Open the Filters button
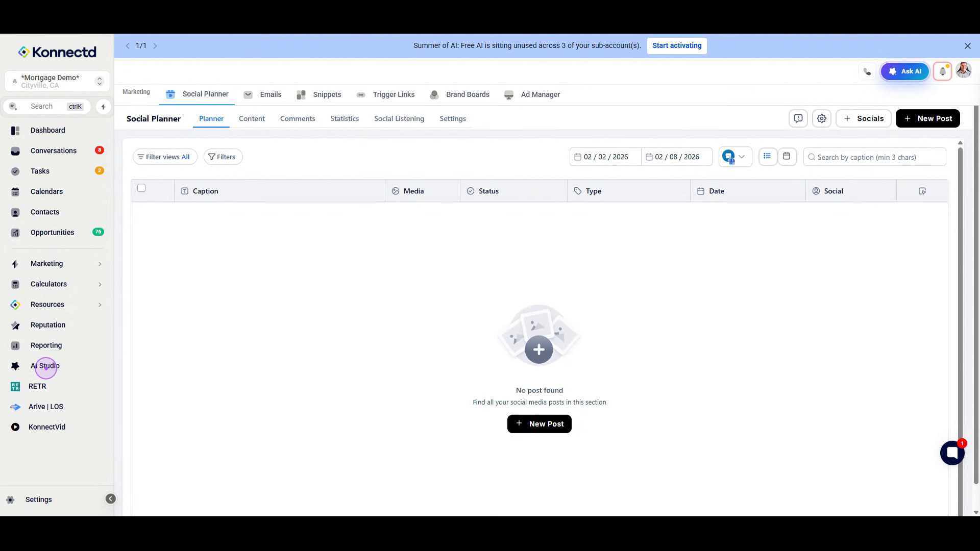Viewport: 980px width, 551px height. tap(223, 157)
